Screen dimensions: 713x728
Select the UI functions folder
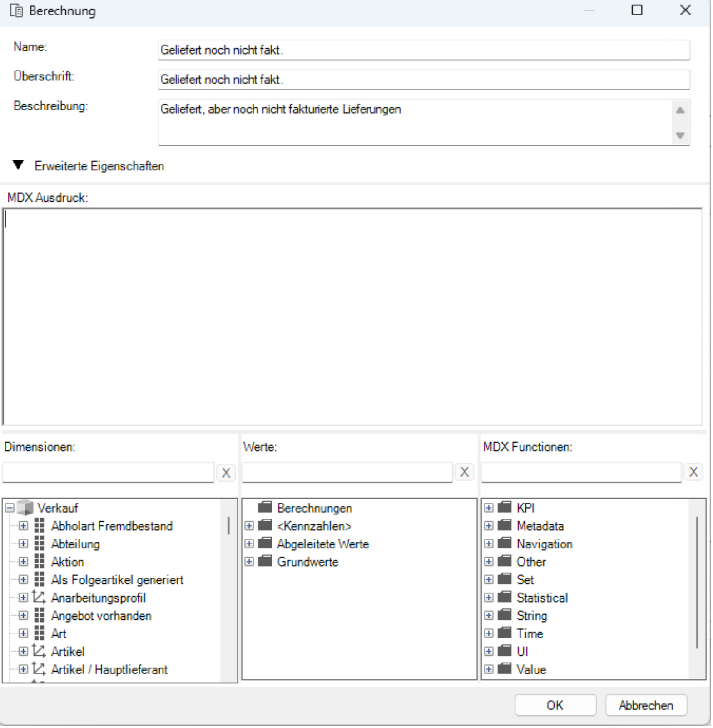(522, 652)
